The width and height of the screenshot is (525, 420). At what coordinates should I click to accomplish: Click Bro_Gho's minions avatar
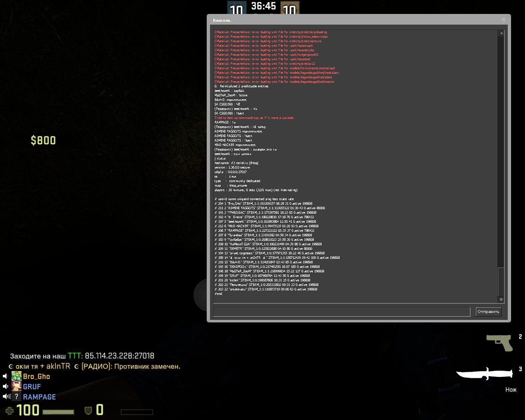(16, 376)
